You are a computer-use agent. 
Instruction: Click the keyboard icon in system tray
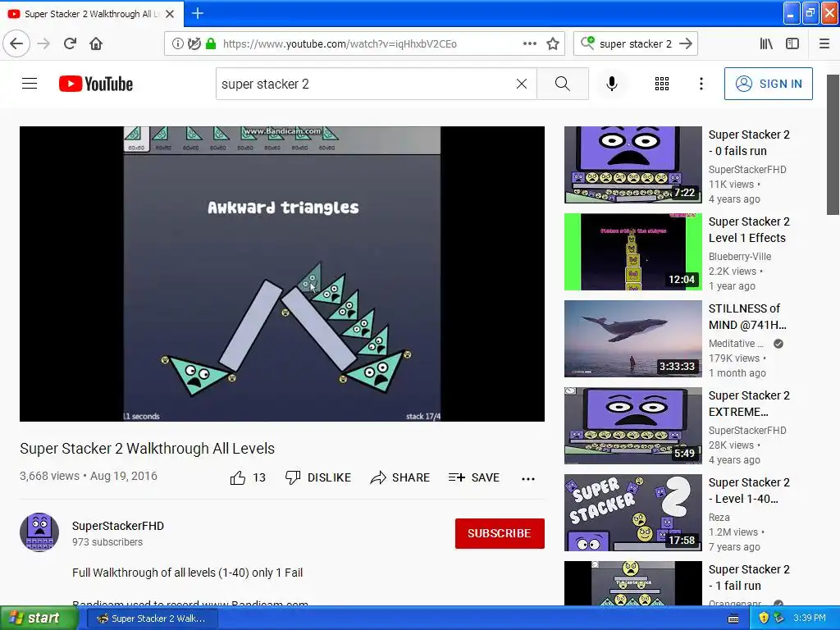coord(733,619)
